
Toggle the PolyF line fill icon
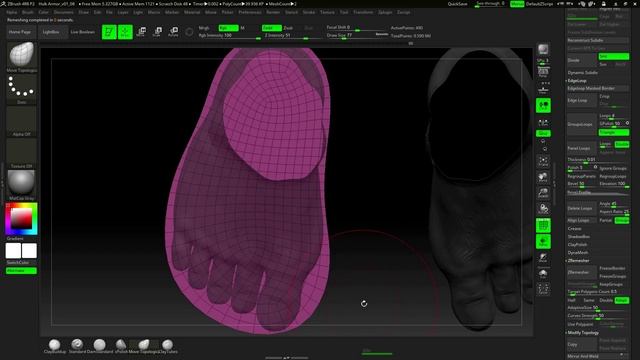pyautogui.click(x=543, y=225)
